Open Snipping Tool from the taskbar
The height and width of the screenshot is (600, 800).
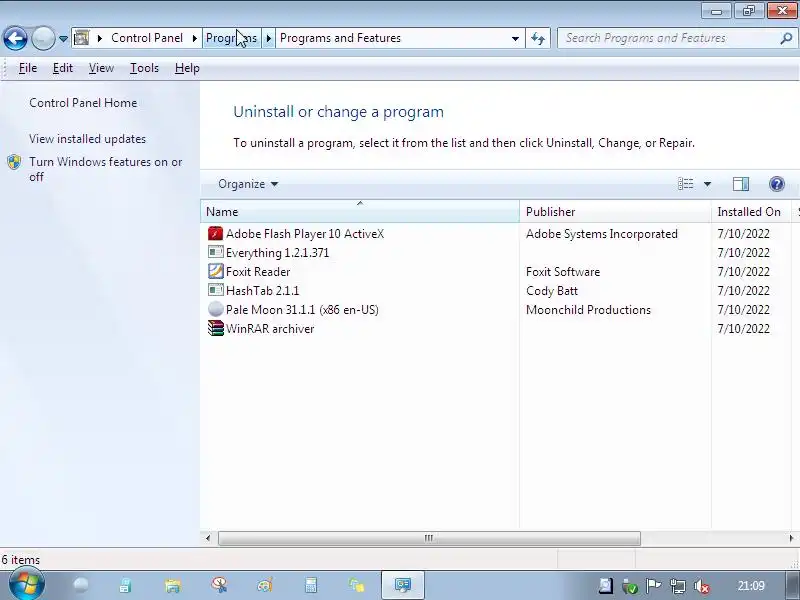(219, 585)
